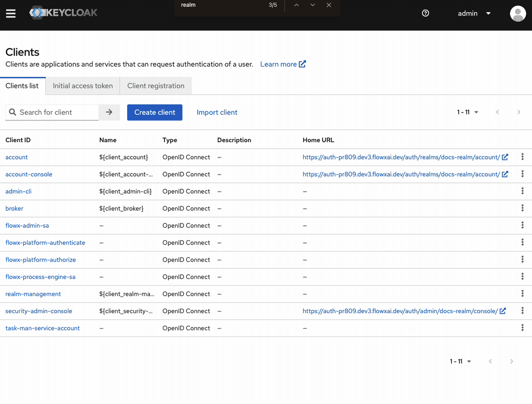Click ${client_broker} name cell
The image size is (532, 404).
(x=121, y=208)
